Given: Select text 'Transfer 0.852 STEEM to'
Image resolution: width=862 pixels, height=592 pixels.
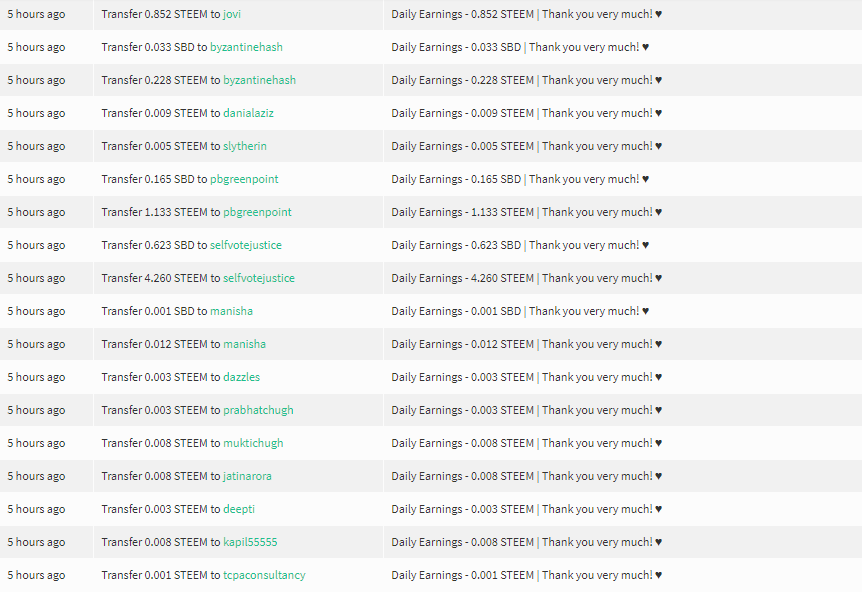Looking at the screenshot, I should (161, 14).
